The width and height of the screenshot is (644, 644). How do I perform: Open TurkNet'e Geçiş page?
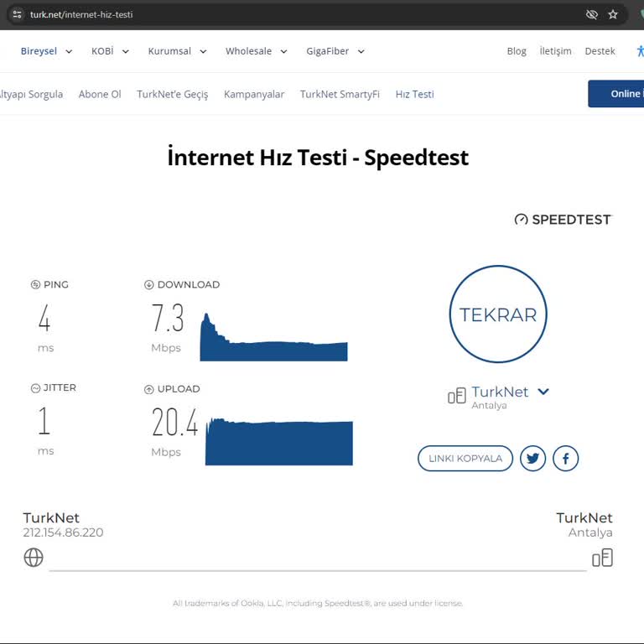(x=173, y=95)
